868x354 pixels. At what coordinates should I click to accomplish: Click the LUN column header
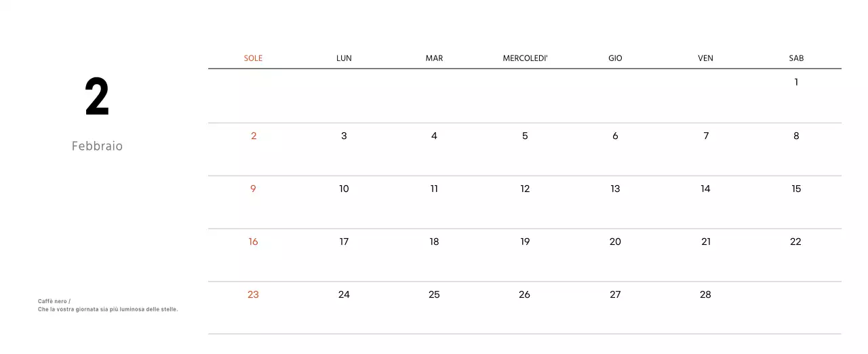click(344, 58)
